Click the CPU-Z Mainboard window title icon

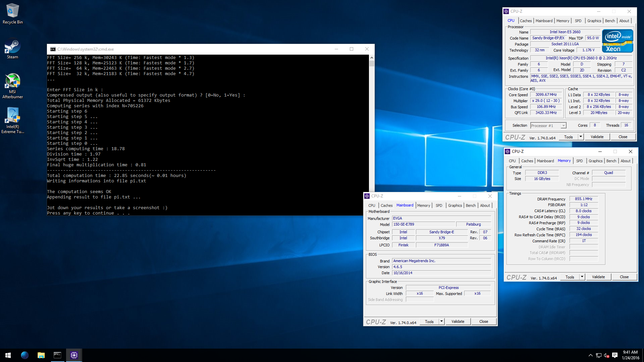(367, 196)
